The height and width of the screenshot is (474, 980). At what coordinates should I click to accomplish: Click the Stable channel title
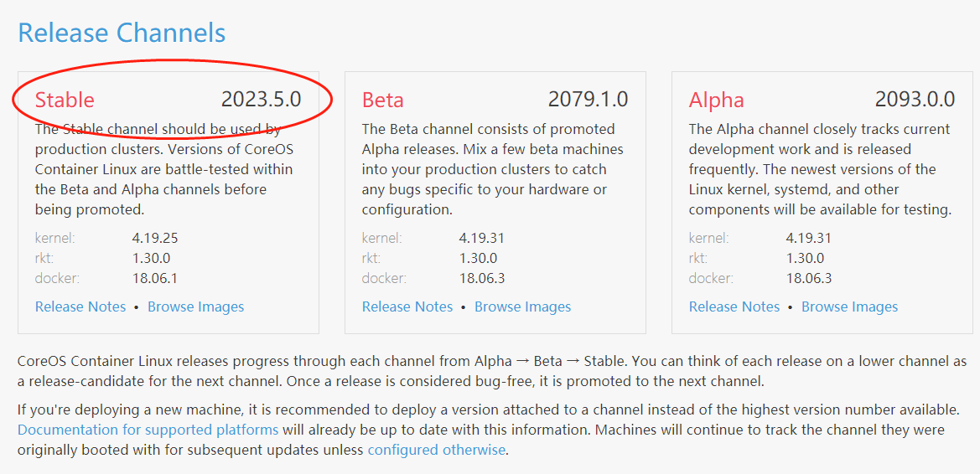[x=65, y=100]
